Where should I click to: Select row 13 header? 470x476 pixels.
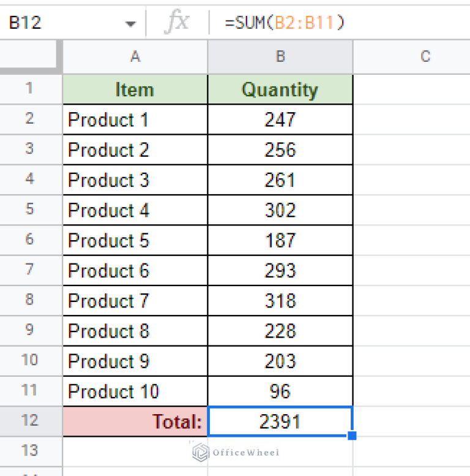click(31, 451)
